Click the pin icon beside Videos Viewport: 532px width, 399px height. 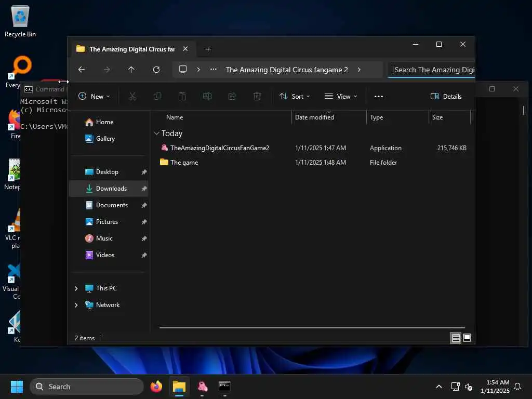pos(144,255)
